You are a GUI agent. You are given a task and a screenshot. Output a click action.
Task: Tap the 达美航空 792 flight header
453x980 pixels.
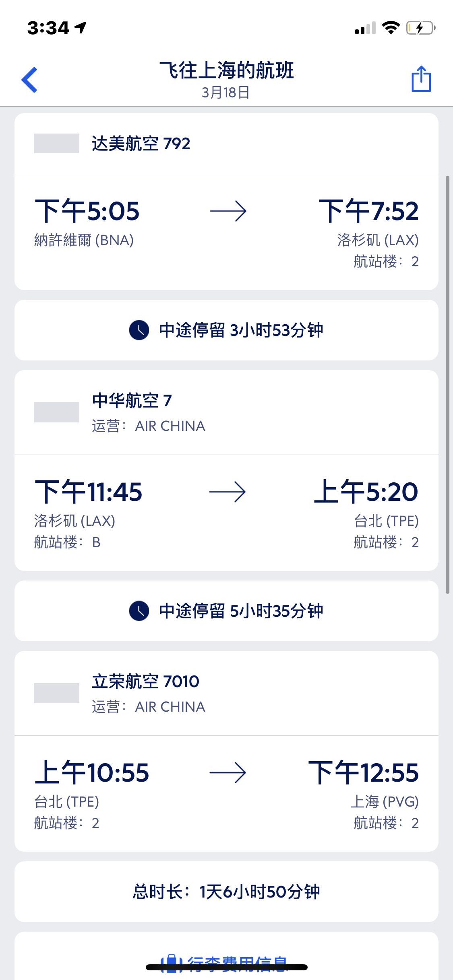click(x=141, y=144)
